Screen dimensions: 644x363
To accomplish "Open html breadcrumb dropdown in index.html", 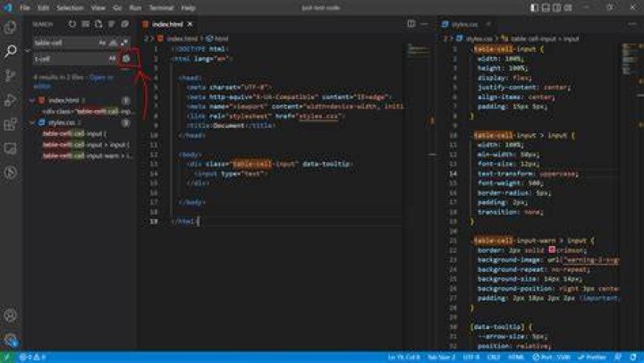I will click(x=217, y=38).
